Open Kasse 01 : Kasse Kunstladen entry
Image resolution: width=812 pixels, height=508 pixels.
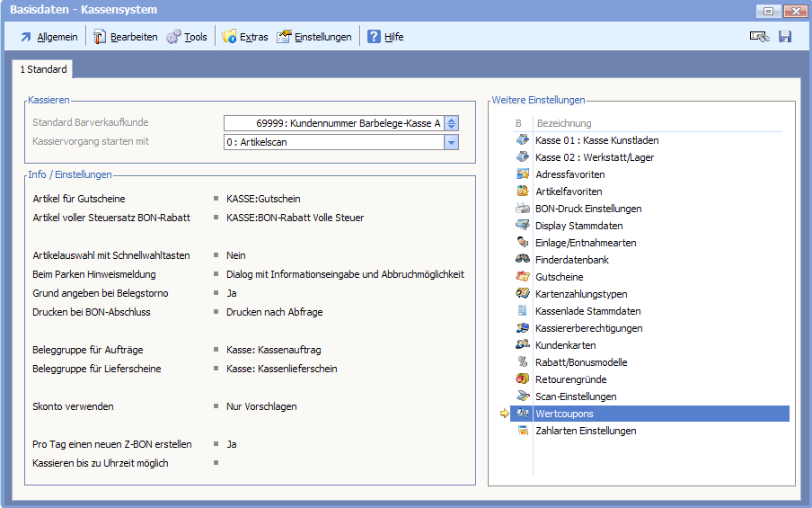(x=596, y=140)
